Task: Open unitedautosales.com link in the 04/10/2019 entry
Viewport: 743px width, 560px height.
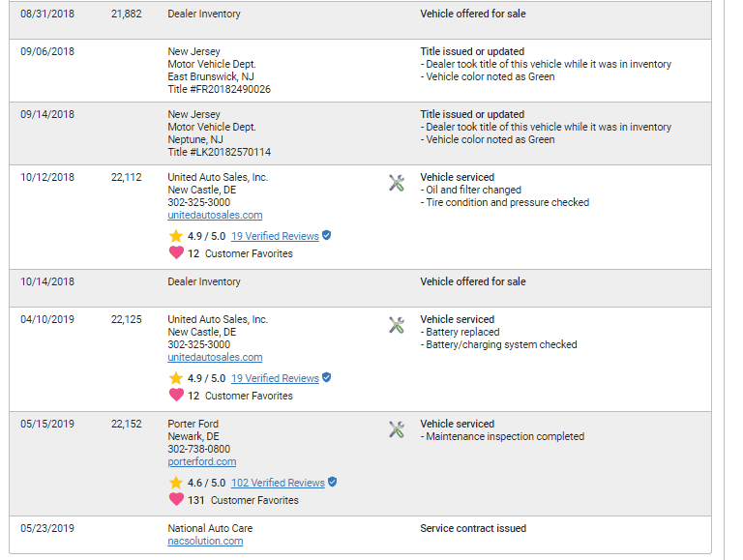Action: click(x=215, y=357)
